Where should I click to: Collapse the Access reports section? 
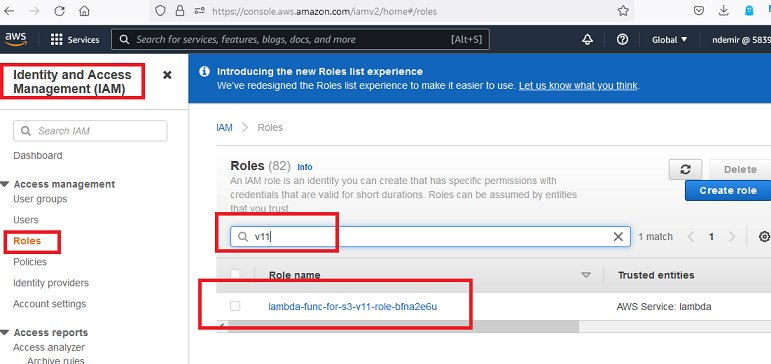click(5, 333)
